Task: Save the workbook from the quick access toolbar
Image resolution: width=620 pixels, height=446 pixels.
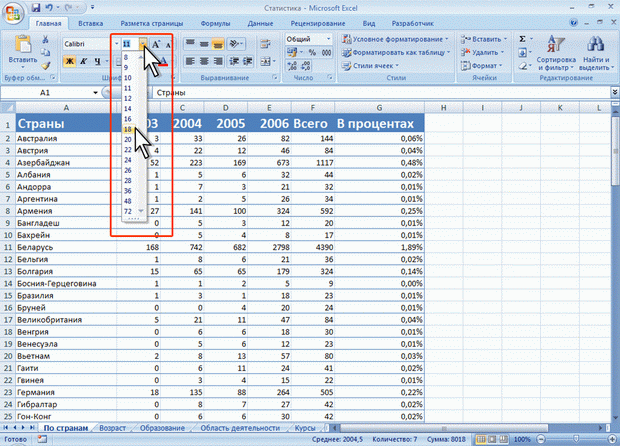Action: tap(36, 8)
